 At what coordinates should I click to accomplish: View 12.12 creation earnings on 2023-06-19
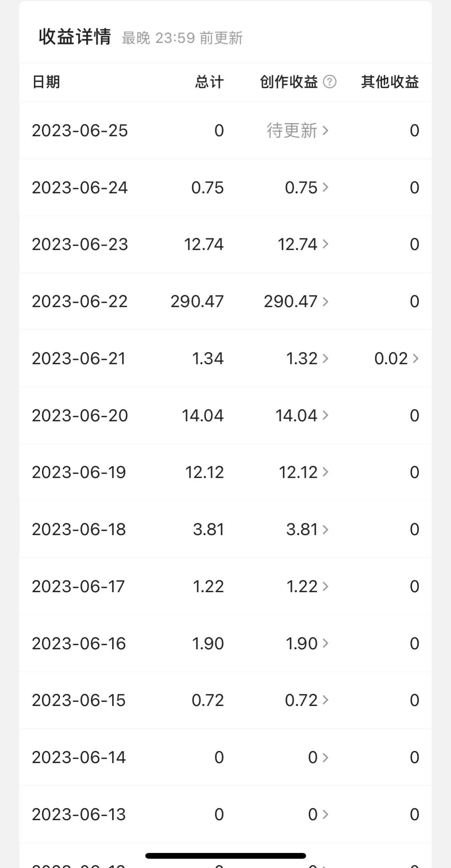click(x=303, y=472)
